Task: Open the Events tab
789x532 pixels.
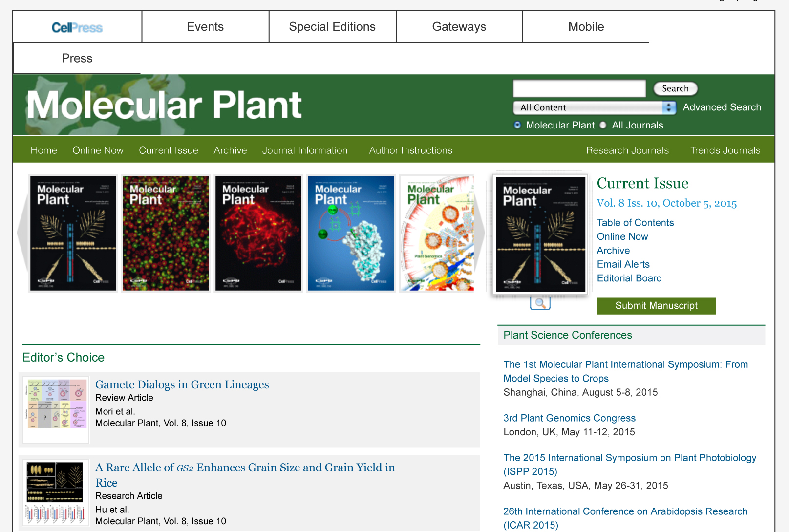Action: 205,26
